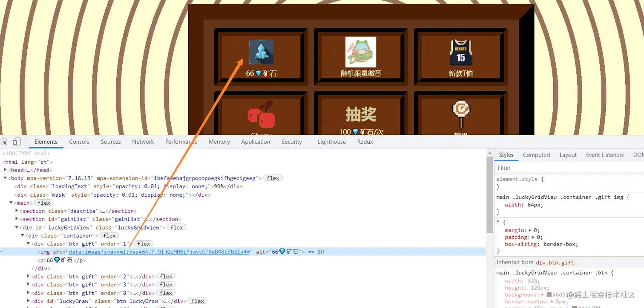Toggle flex badge on luckyDraw div
Image resolution: width=644 pixels, height=308 pixels.
[198, 301]
